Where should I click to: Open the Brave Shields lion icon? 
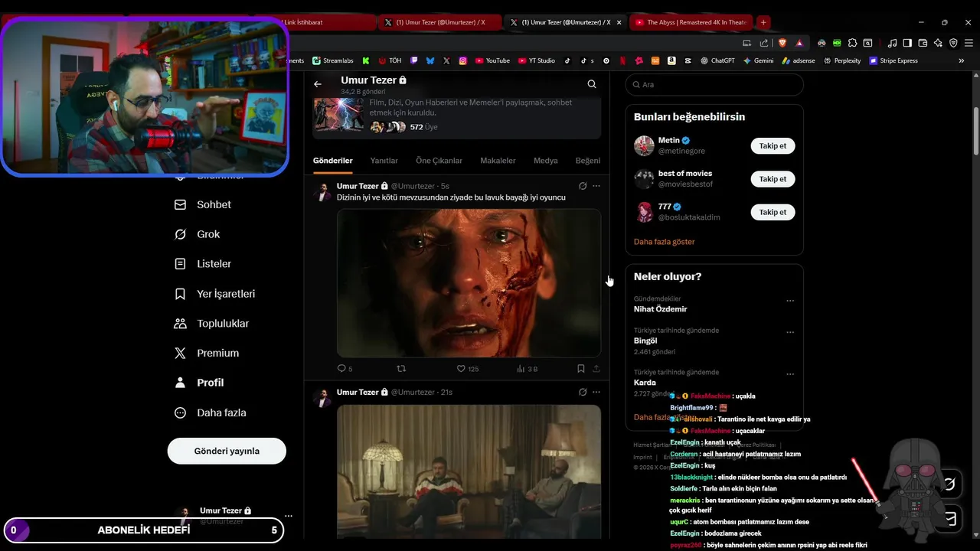pyautogui.click(x=782, y=43)
